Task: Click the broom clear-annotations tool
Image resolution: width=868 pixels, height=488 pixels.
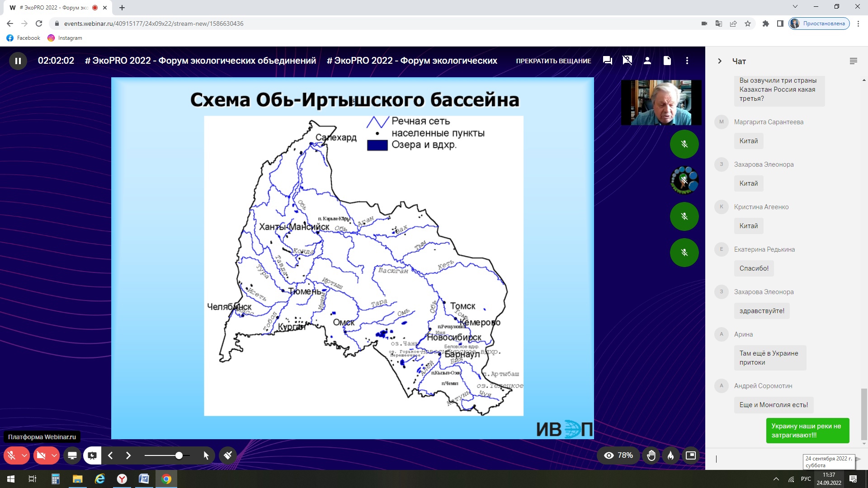Action: (228, 455)
